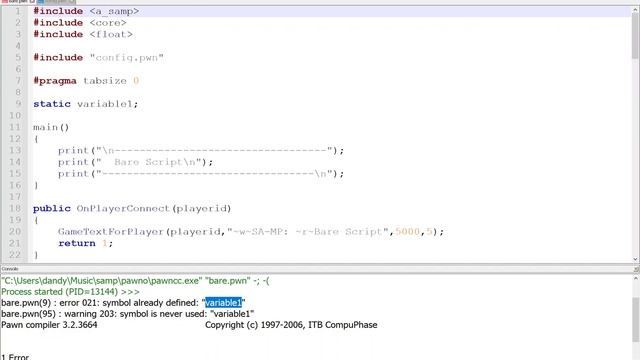Click the "#pragma" keyword on line 7
Image resolution: width=640 pixels, height=360 pixels.
55,81
